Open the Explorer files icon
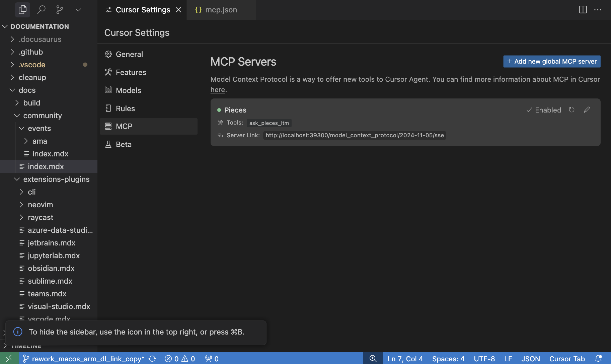 point(22,10)
